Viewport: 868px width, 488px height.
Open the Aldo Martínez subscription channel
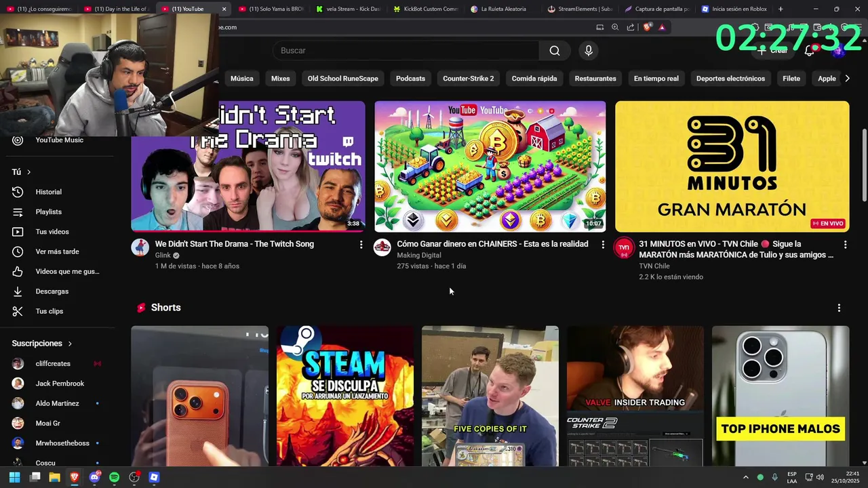[x=57, y=403]
